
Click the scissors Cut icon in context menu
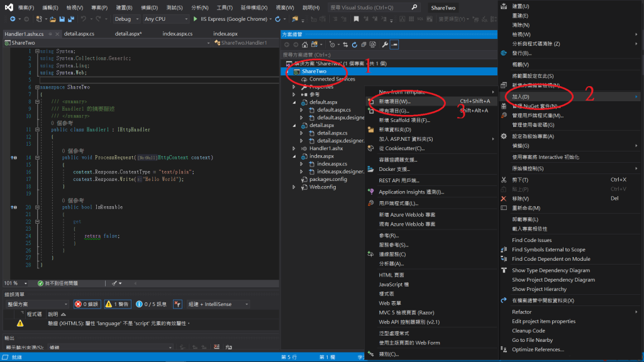point(504,180)
